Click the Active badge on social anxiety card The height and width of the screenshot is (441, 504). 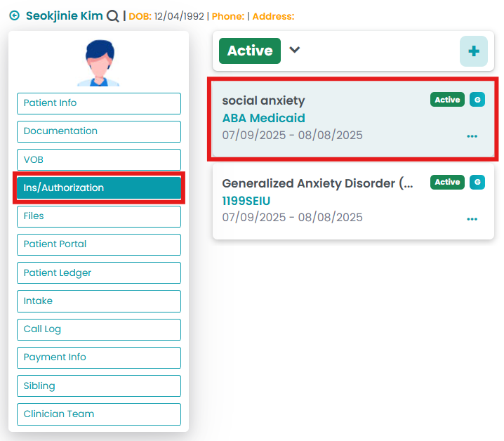pyautogui.click(x=447, y=100)
